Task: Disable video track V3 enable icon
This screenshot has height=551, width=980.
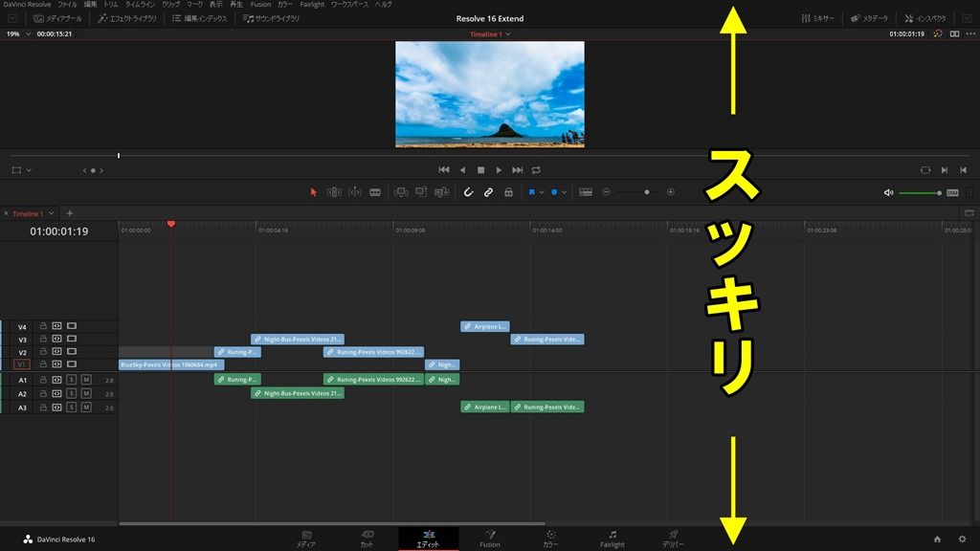Action: click(72, 340)
